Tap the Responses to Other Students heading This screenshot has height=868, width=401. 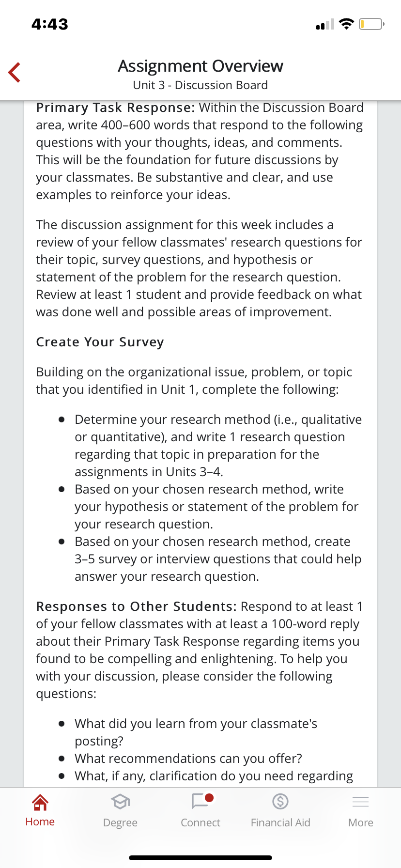pos(136,606)
